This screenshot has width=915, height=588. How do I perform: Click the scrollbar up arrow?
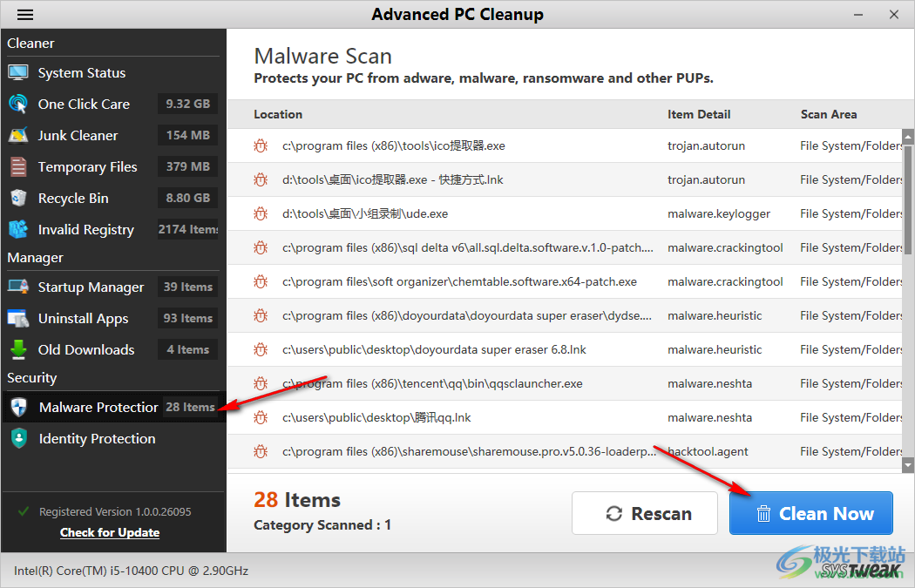(x=907, y=137)
